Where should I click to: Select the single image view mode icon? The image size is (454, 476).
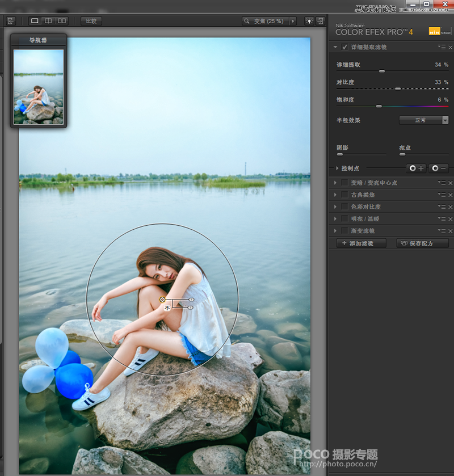(34, 20)
